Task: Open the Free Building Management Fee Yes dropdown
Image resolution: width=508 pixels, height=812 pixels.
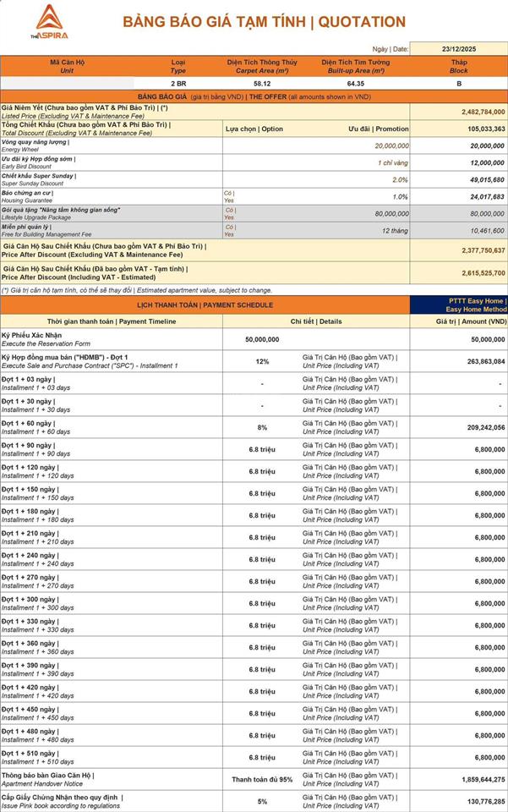Action: click(x=229, y=230)
